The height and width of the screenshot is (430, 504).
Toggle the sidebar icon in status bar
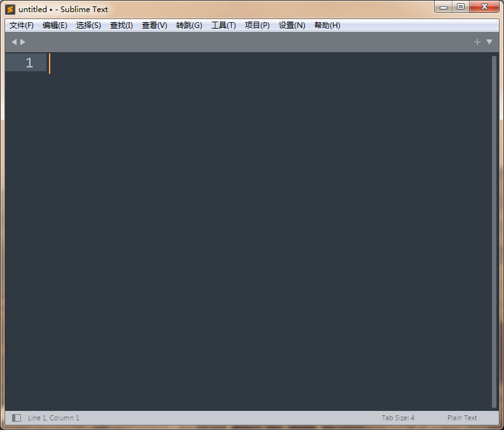pyautogui.click(x=17, y=418)
